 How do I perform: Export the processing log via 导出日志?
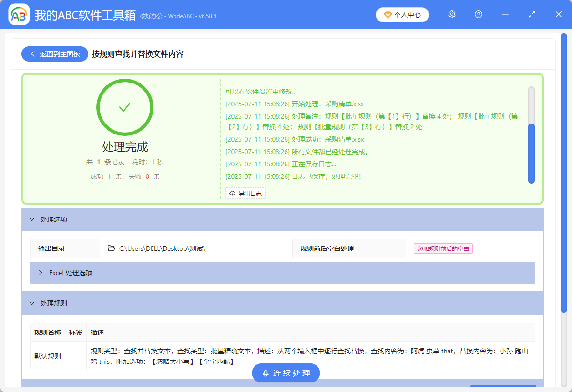click(245, 193)
